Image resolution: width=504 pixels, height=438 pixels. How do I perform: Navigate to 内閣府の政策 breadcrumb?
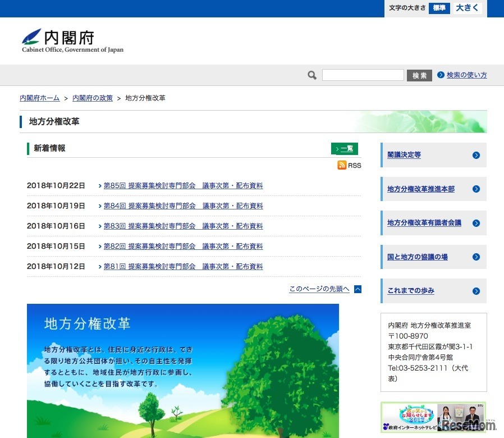[93, 98]
